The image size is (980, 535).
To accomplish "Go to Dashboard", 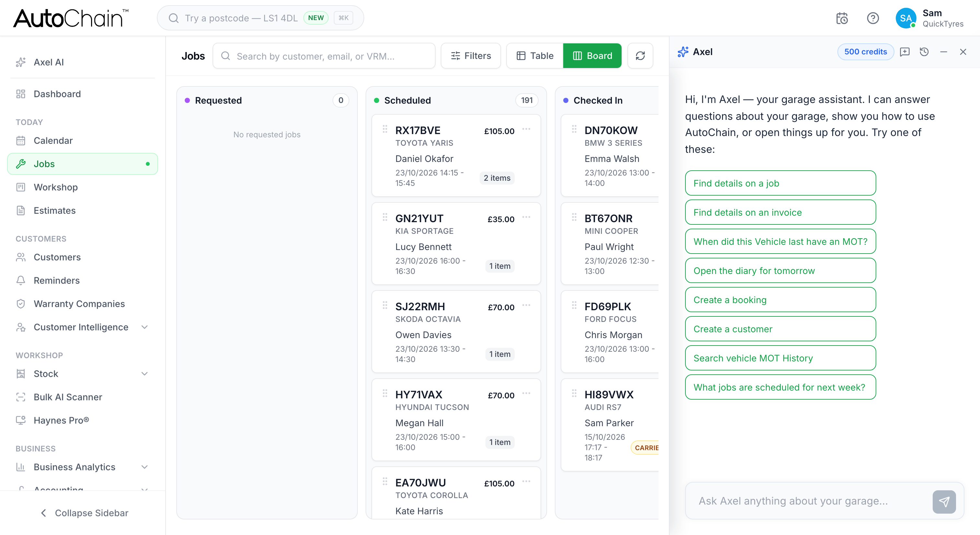I will 83,94.
